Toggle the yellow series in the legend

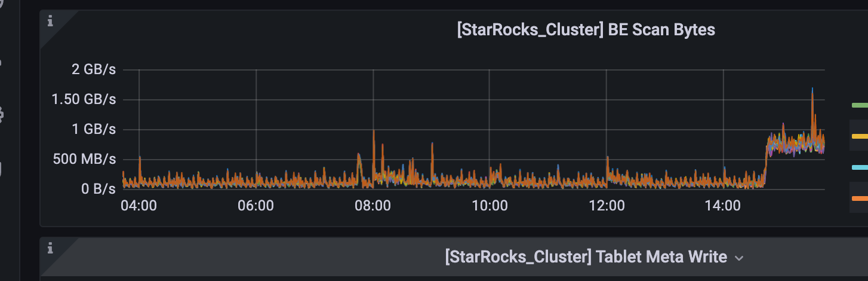(x=860, y=136)
